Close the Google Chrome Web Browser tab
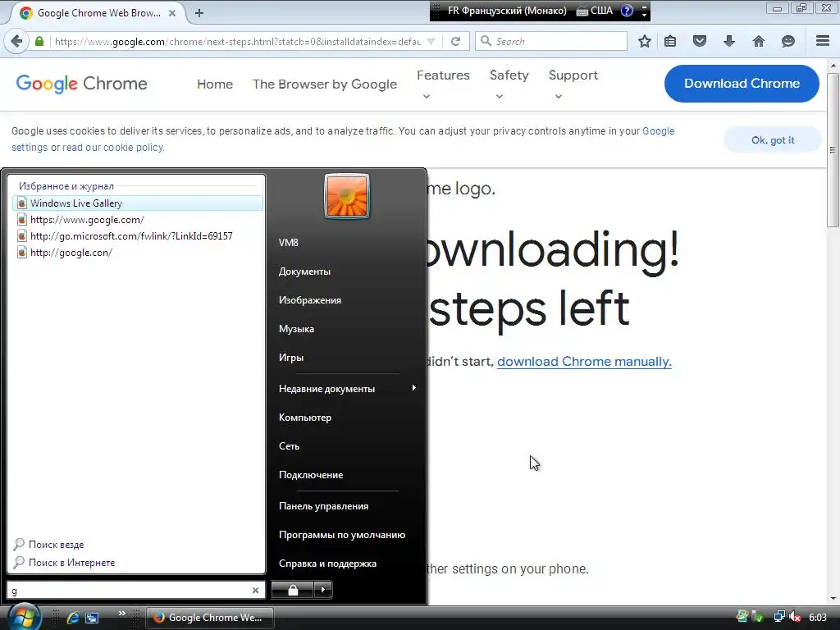The width and height of the screenshot is (840, 630). [x=172, y=13]
